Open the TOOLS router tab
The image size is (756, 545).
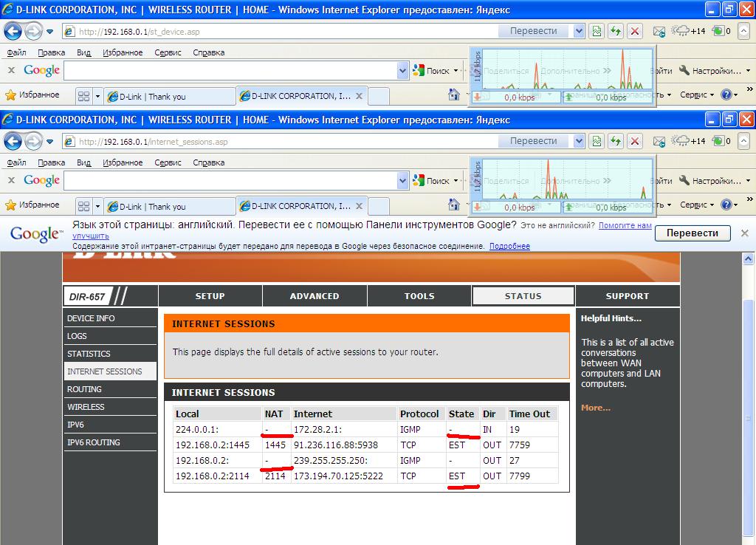[419, 296]
